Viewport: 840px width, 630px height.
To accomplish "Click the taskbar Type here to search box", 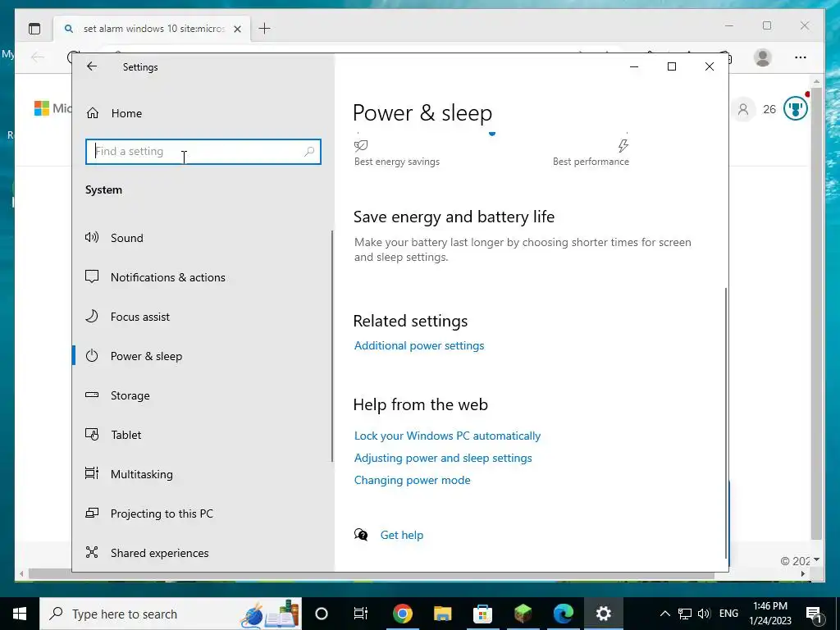I will pyautogui.click(x=171, y=614).
